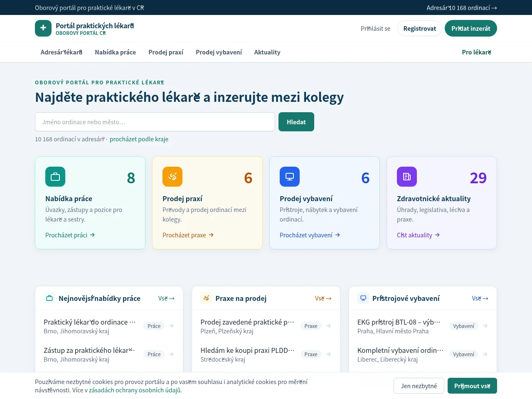Image resolution: width=532 pixels, height=399 pixels.
Task: Follow the Číst aktuality link
Action: coord(419,235)
